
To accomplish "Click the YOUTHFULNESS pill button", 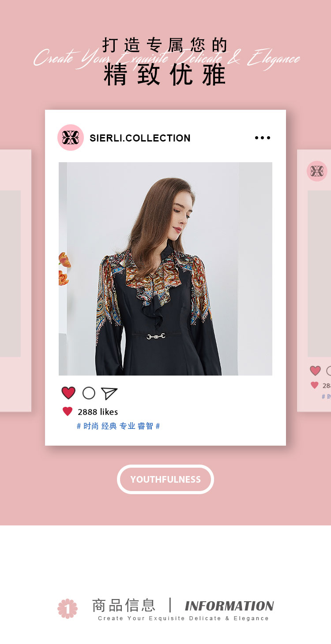I will [x=165, y=479].
